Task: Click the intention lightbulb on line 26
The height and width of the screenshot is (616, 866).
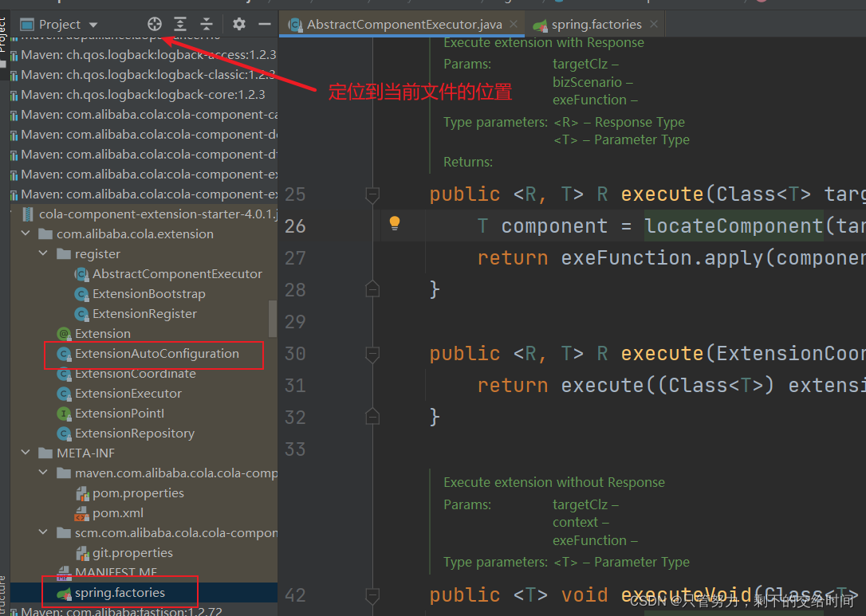Action: coord(395,223)
